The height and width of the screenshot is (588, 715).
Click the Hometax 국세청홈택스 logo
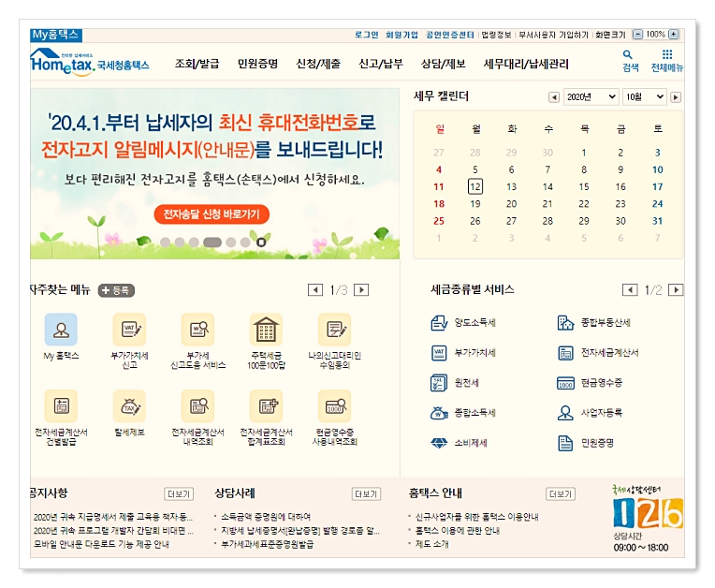tap(90, 63)
